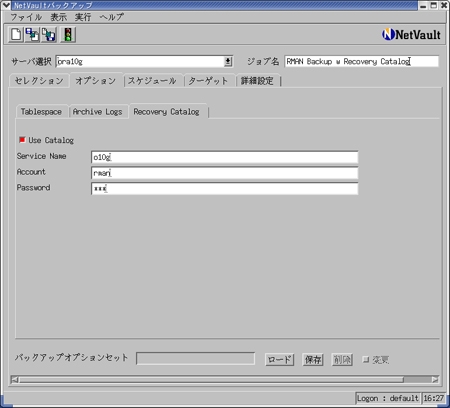Open the 表示 menu
This screenshot has width=450, height=408.
(59, 17)
